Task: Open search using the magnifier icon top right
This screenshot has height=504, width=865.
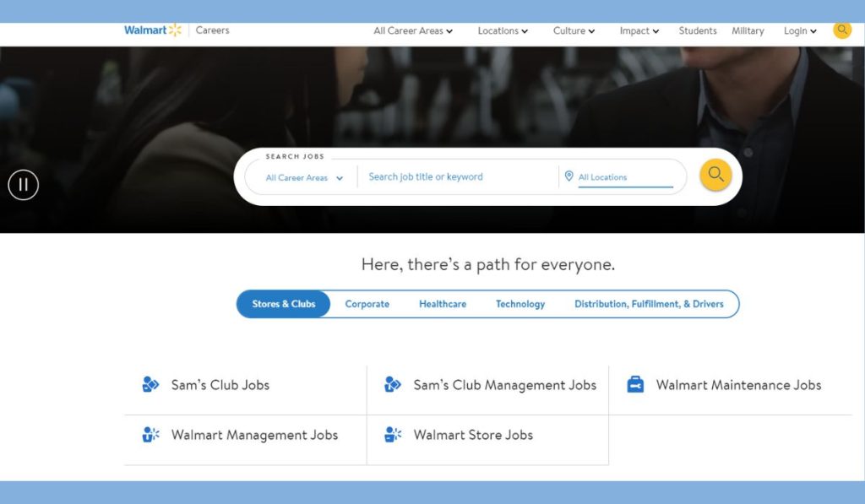Action: [841, 30]
